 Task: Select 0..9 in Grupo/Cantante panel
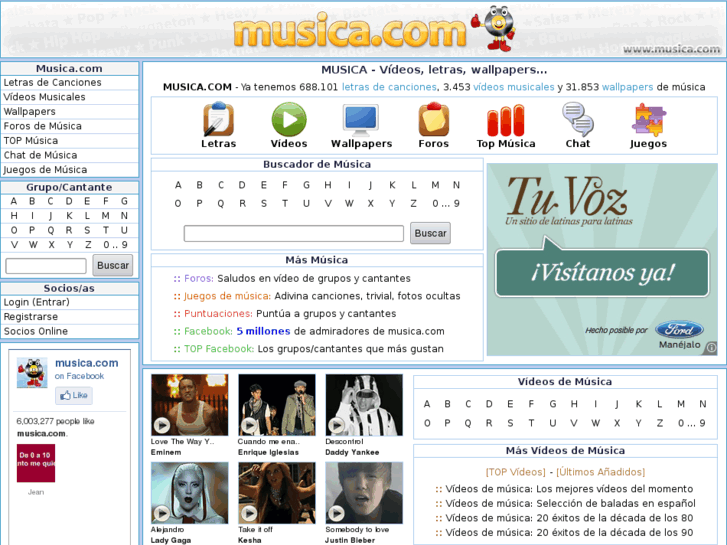(115, 244)
